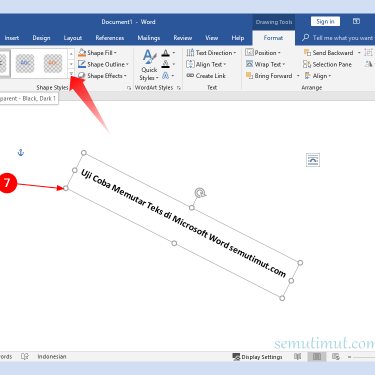Open the Shape Fill menu
The width and height of the screenshot is (375, 375).
pos(97,53)
